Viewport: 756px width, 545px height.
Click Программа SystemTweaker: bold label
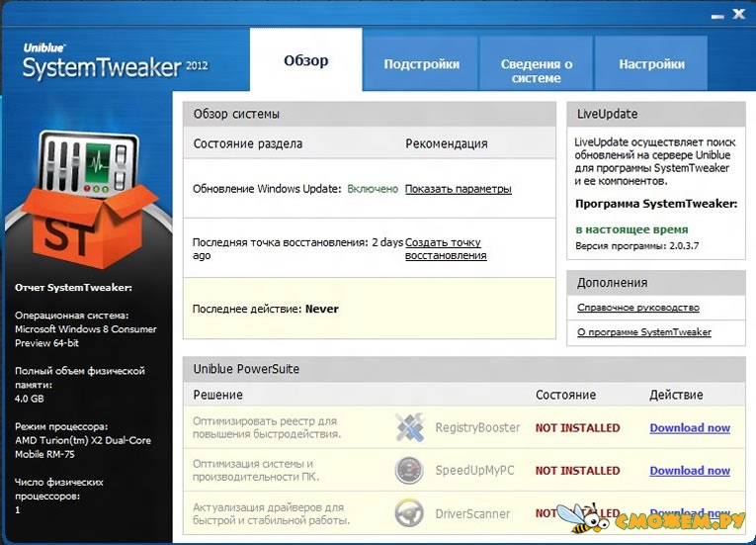click(656, 204)
